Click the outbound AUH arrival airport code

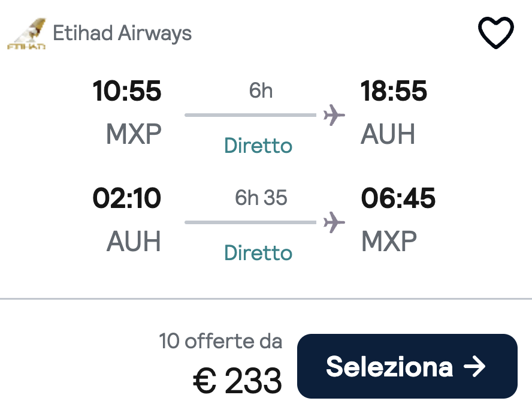click(388, 134)
